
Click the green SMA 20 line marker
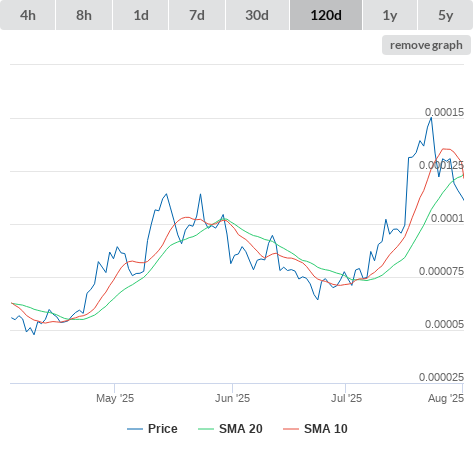206,429
